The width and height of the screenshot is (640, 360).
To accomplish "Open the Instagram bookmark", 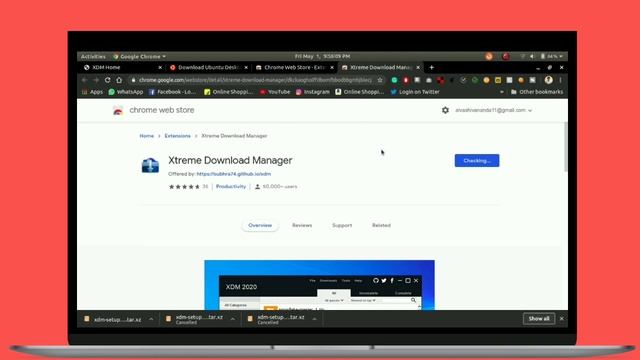I will (x=313, y=92).
